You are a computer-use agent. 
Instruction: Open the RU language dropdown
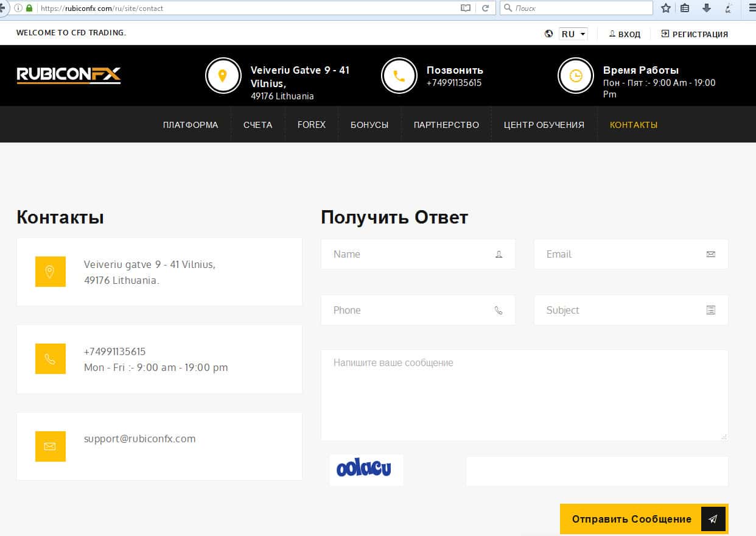[573, 34]
